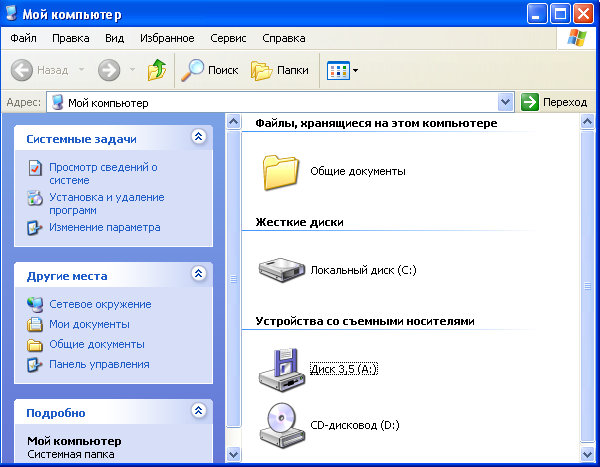Open Панель управления link

(99, 364)
